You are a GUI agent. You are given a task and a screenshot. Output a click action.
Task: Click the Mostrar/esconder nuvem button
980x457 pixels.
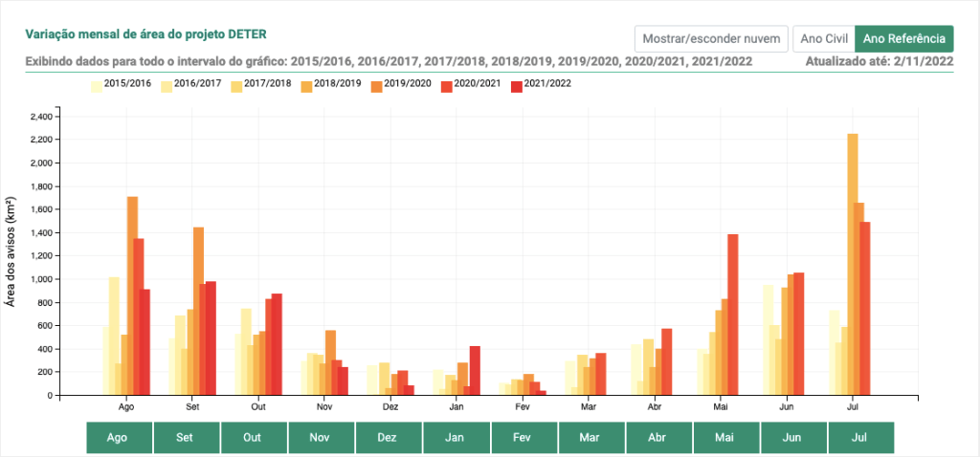click(x=711, y=38)
